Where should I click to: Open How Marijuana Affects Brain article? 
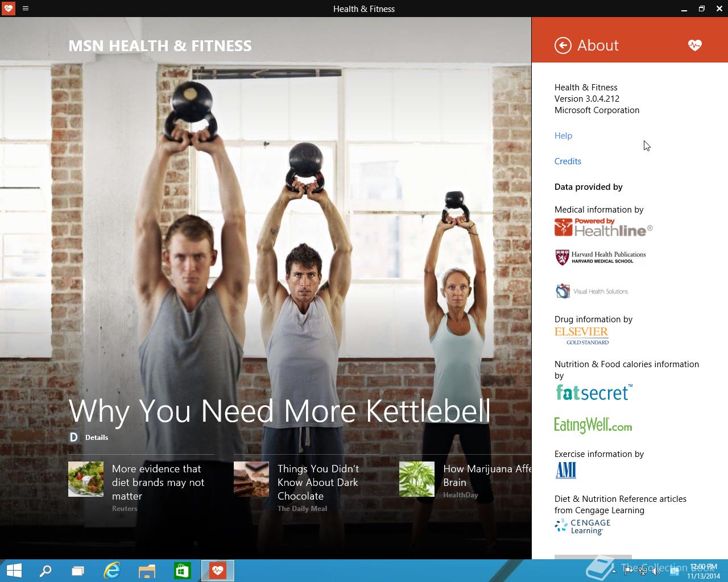coord(487,475)
